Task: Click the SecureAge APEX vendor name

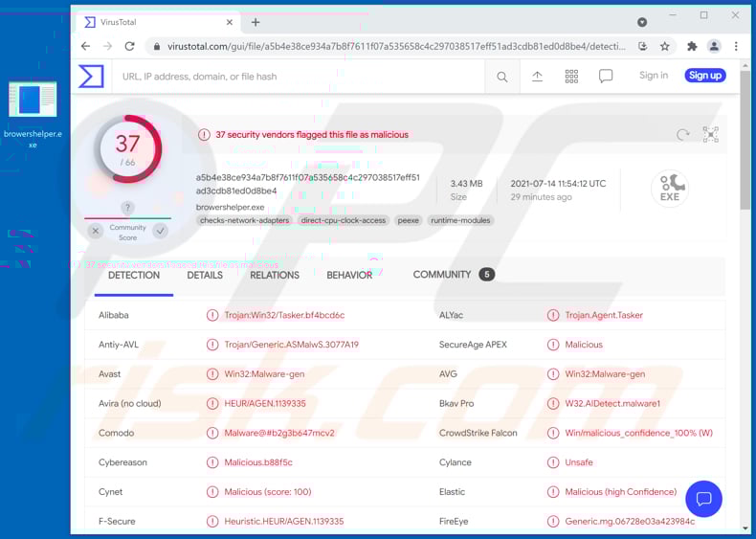Action: [x=473, y=345]
